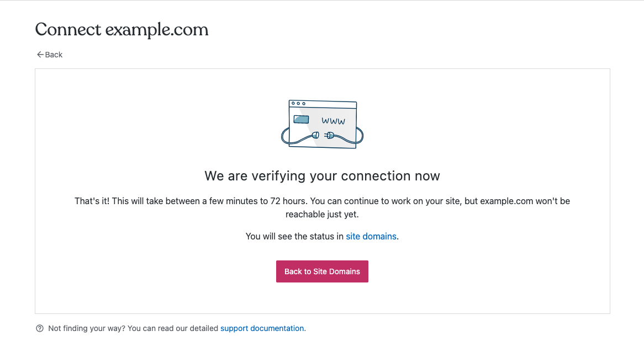The image size is (644, 352).
Task: Read the support documentation link
Action: coord(262,328)
